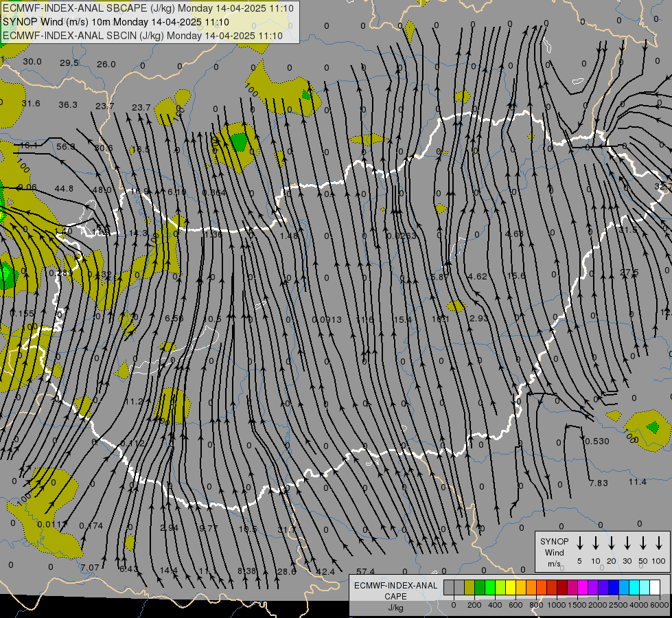Click the map value 31.6
The height and width of the screenshot is (618, 672).
(31, 104)
